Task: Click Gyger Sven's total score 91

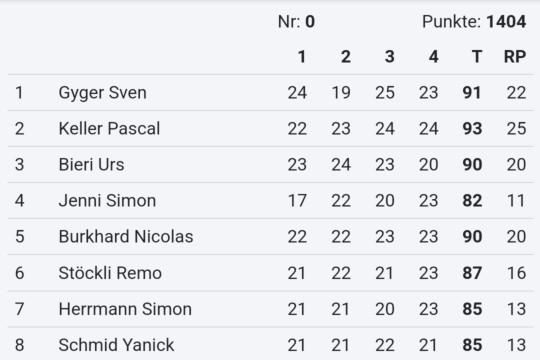Action: tap(472, 93)
